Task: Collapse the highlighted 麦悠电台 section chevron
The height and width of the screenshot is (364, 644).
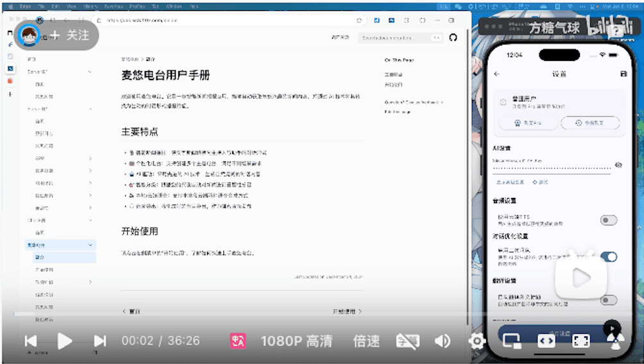Action: 90,245
